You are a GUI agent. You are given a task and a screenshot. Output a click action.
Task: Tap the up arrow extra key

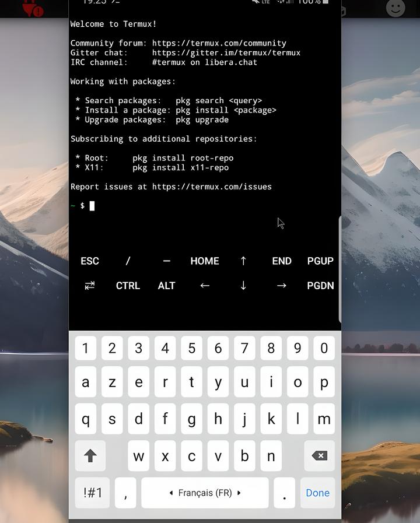(x=243, y=261)
